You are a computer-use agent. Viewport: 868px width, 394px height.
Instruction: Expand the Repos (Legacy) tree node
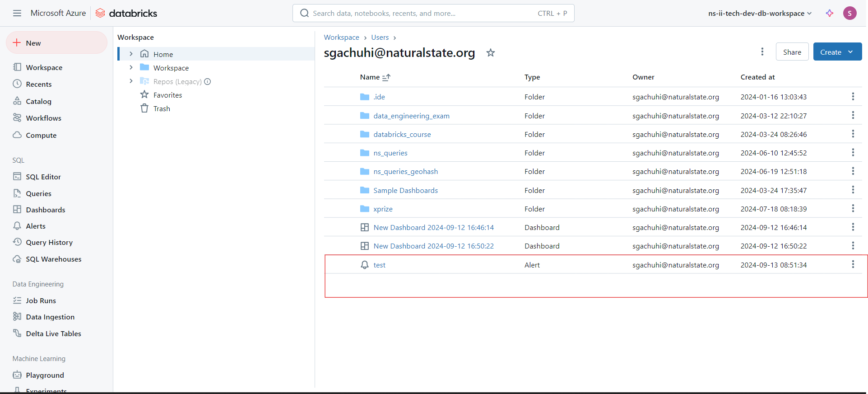pyautogui.click(x=131, y=81)
